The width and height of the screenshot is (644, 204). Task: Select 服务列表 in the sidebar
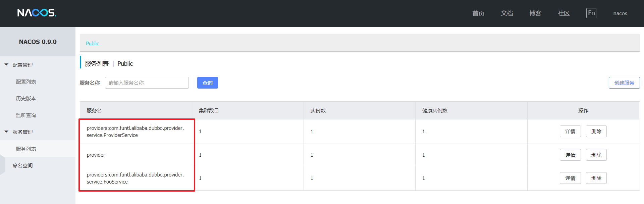(x=26, y=149)
